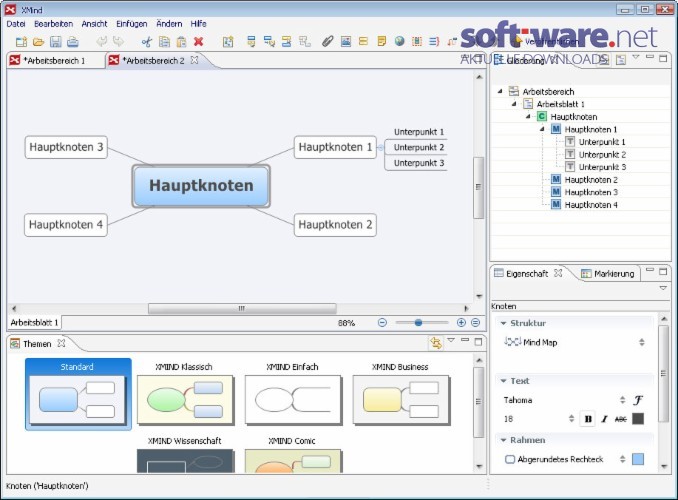678x500 pixels.
Task: Open the Datei menu
Action: pyautogui.click(x=16, y=24)
